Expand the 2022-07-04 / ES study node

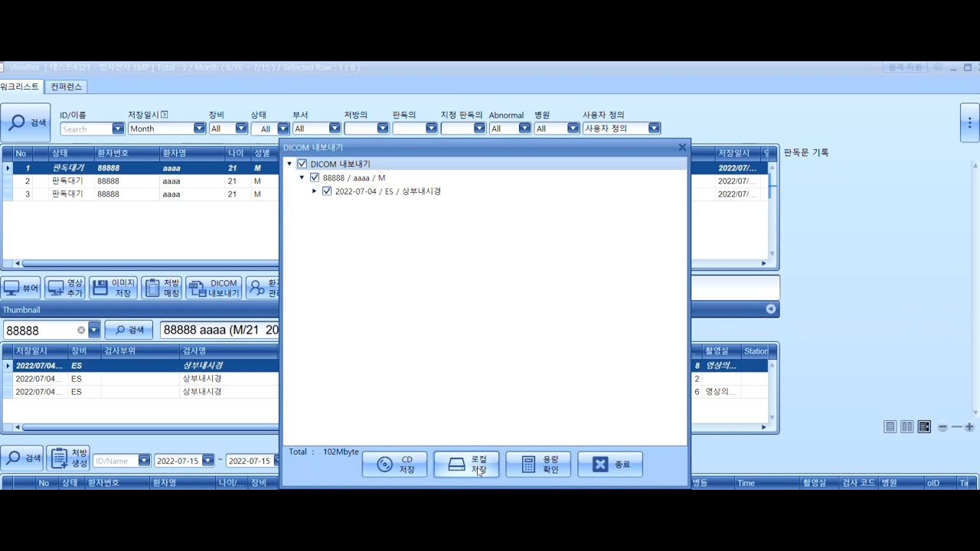[x=314, y=191]
